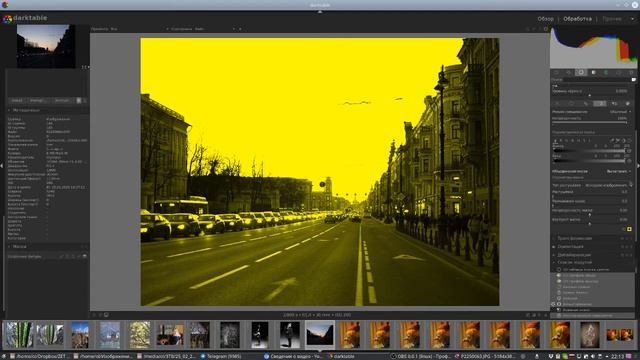Viewport: 640px width, 360px height.
Task: Click the icon left of yellow mask display
Action: (x=623, y=229)
